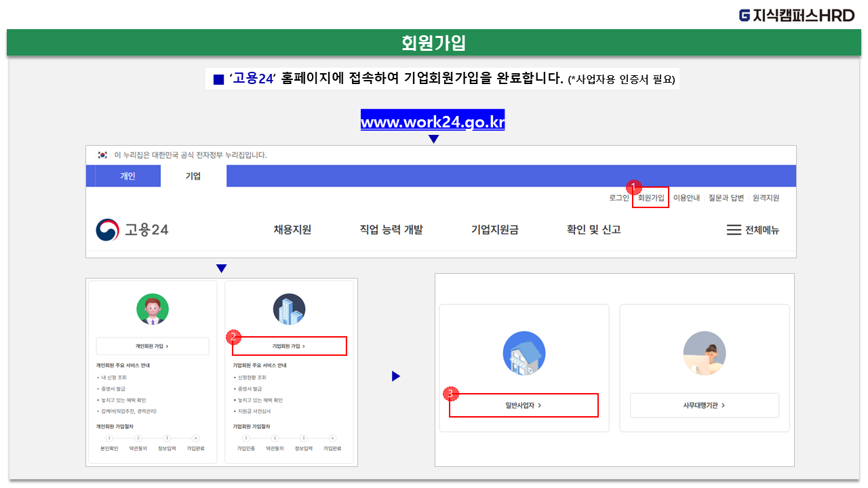Open the 기업지원금 menu
This screenshot has width=868, height=488.
coord(495,230)
